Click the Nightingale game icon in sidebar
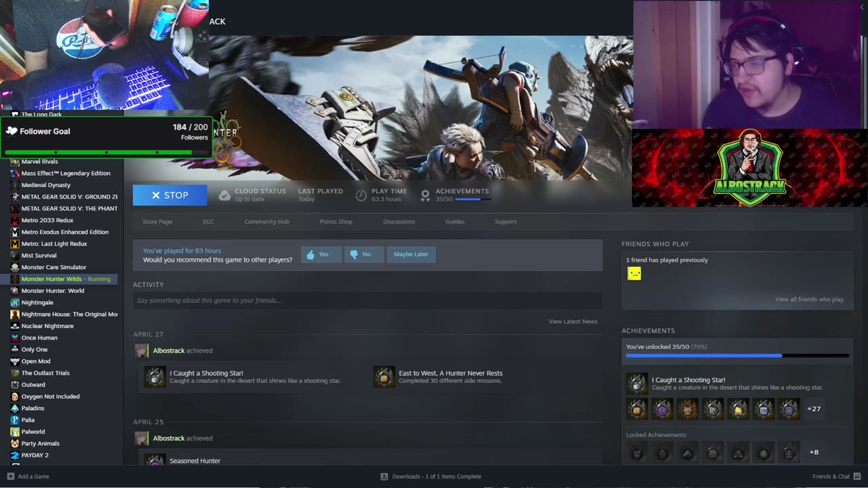Screen dimensions: 868x488 tap(15, 302)
